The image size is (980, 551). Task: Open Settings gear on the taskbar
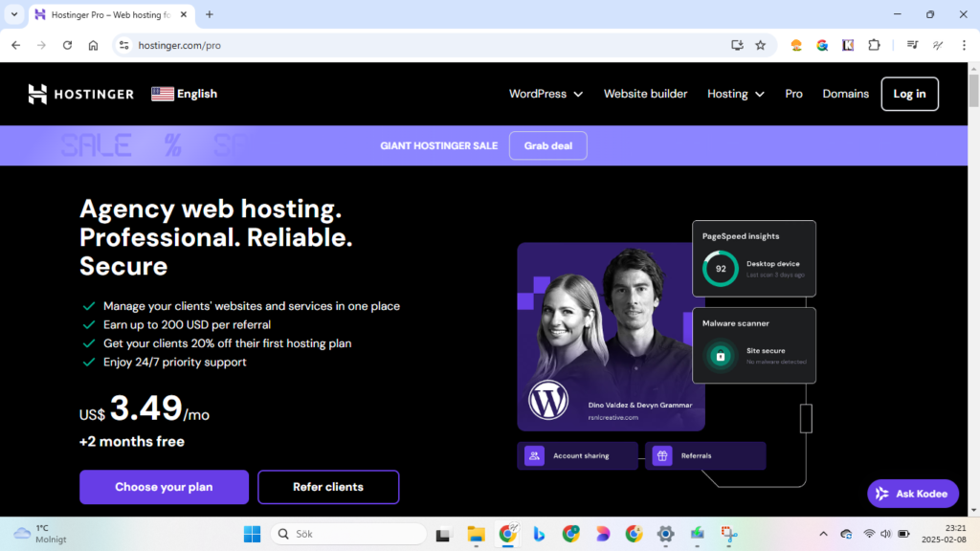[x=666, y=534]
